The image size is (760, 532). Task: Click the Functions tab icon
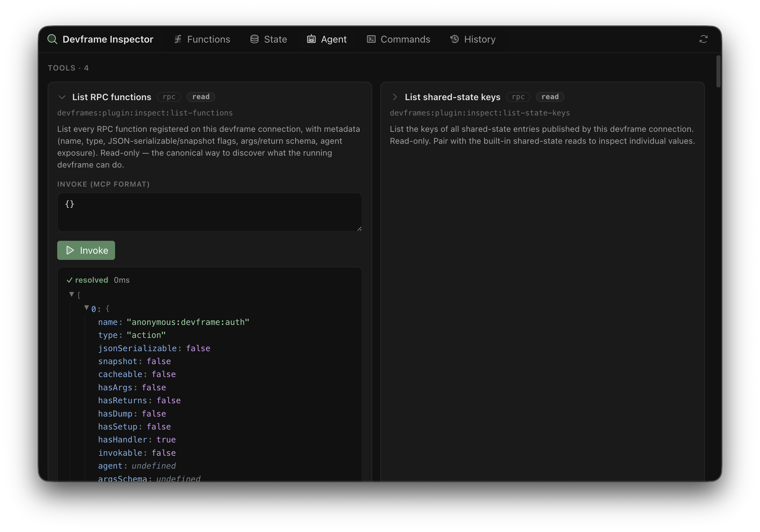[178, 39]
